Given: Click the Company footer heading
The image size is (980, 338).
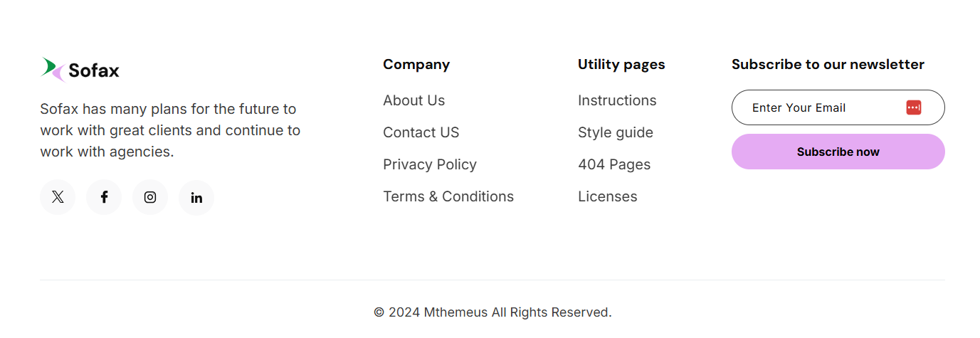Looking at the screenshot, I should (x=416, y=64).
